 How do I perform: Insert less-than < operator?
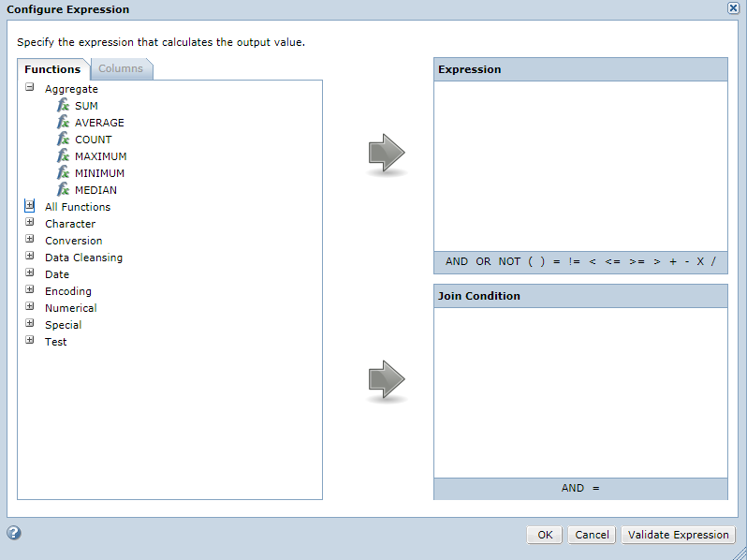click(593, 261)
